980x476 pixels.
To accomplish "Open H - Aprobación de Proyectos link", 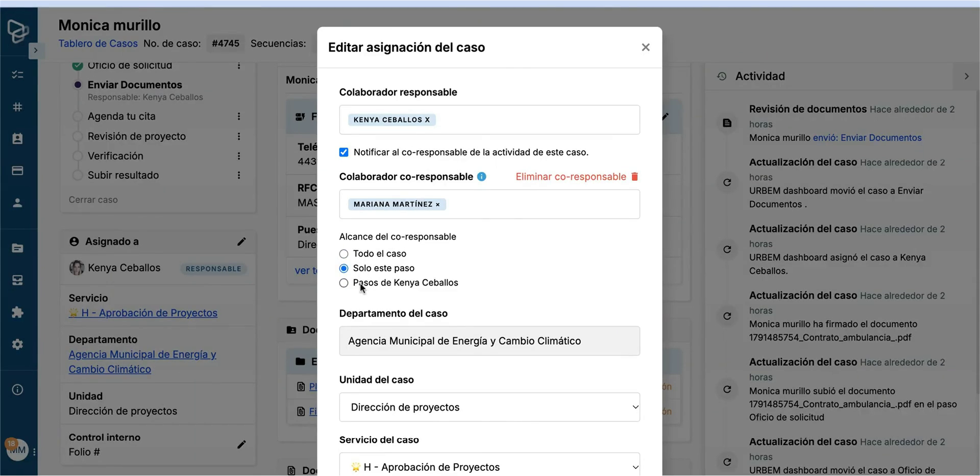I will coord(143,313).
